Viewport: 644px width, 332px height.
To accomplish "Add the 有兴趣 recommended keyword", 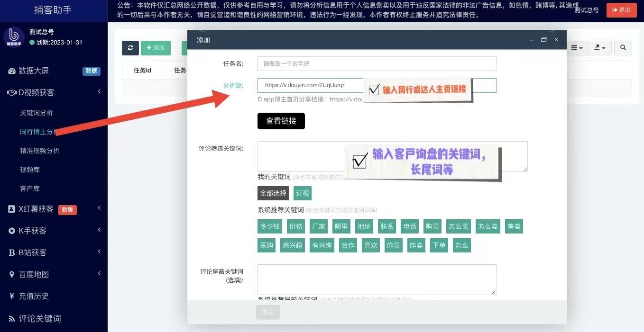I will pyautogui.click(x=322, y=245).
